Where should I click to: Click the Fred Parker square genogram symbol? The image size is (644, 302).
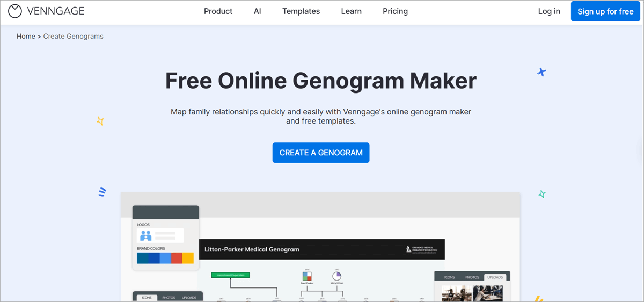pos(307,276)
